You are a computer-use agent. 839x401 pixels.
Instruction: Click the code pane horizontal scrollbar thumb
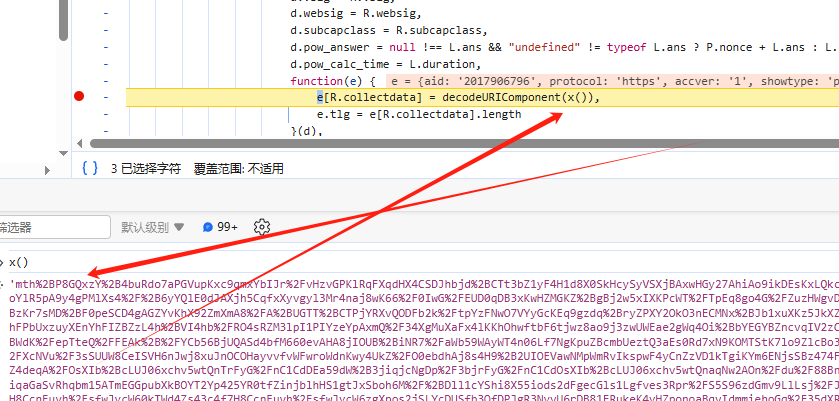(x=464, y=143)
